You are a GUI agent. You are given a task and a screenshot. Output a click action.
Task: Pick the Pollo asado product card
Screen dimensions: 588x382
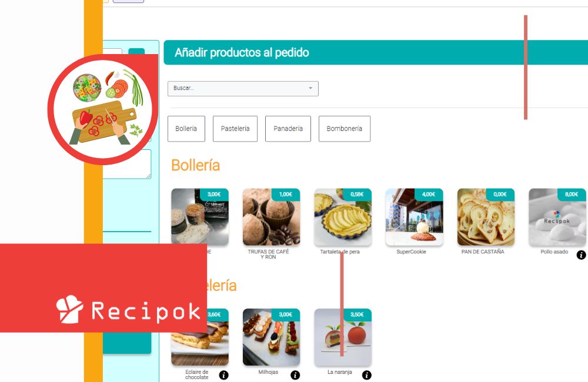click(557, 217)
